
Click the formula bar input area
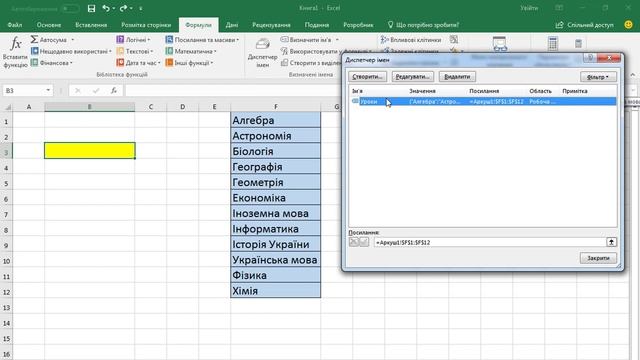coord(233,90)
